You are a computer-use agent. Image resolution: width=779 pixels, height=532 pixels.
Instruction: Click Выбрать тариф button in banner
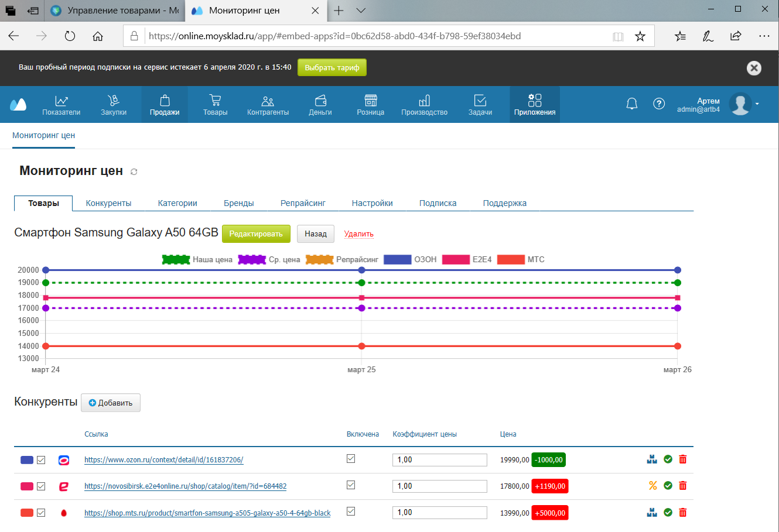[332, 67]
